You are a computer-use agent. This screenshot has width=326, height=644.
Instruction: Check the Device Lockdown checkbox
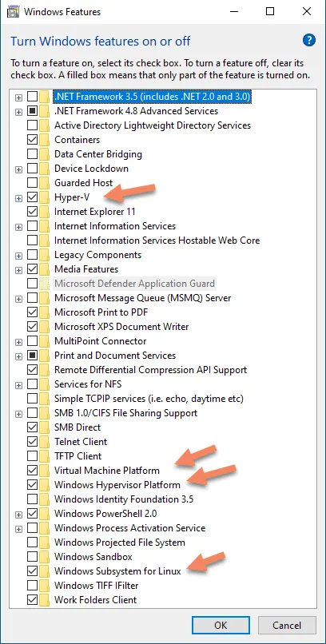pos(32,169)
